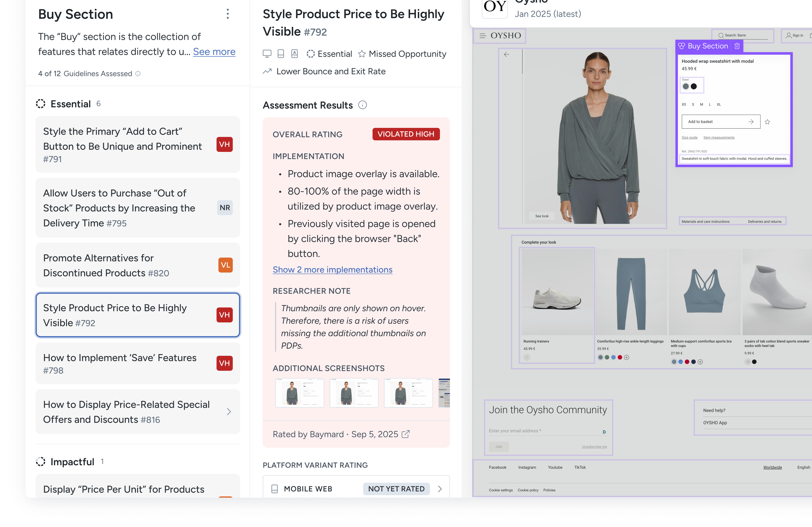Click the search magnifier icon in Oysho header
The width and height of the screenshot is (812, 527).
pos(721,35)
